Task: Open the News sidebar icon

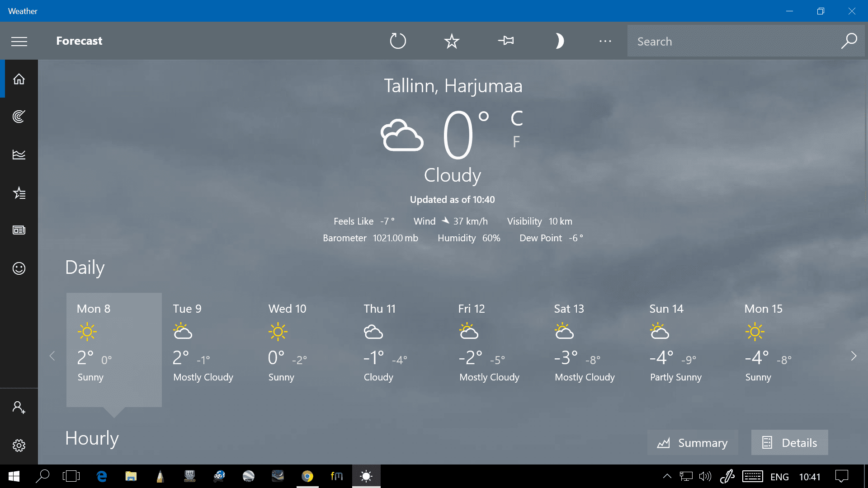Action: tap(19, 230)
